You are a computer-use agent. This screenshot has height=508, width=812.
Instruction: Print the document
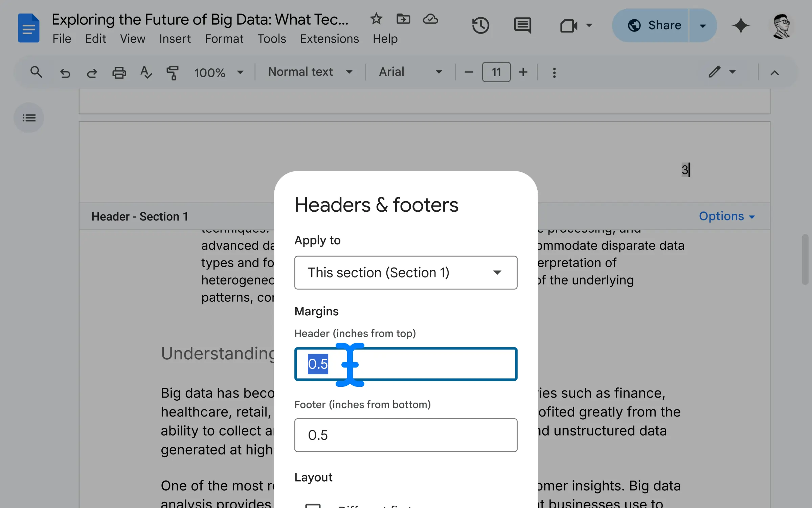119,72
